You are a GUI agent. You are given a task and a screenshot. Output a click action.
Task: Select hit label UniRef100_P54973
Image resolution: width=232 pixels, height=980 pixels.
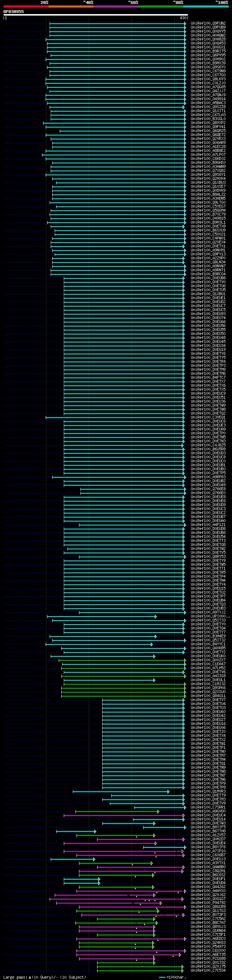click(208, 947)
